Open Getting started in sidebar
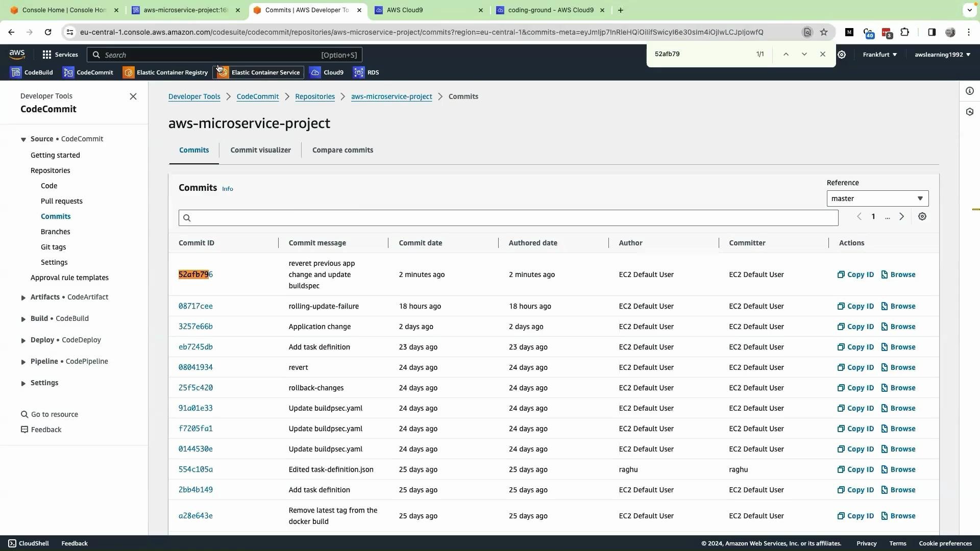Viewport: 980px width, 551px height. [x=55, y=155]
